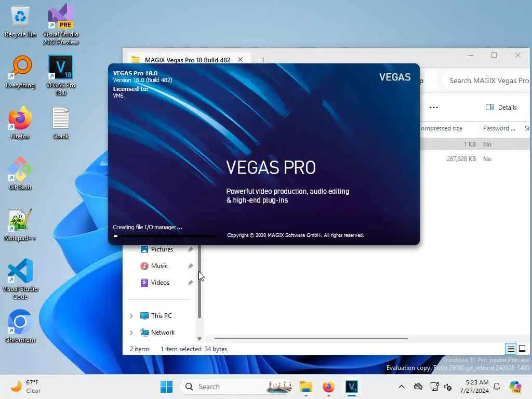The width and height of the screenshot is (532, 399).
Task: Expand the Network tree node
Action: (x=131, y=332)
